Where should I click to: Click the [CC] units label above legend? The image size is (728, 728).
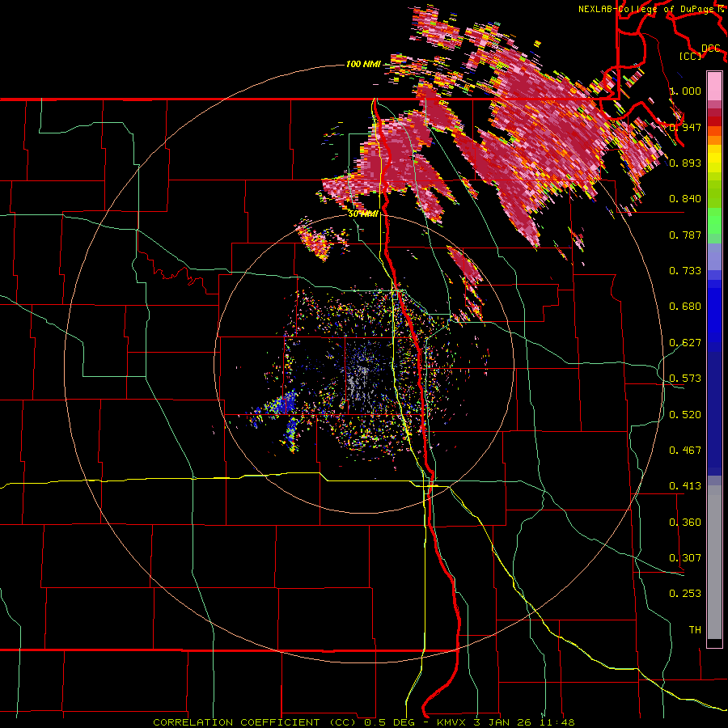click(691, 56)
